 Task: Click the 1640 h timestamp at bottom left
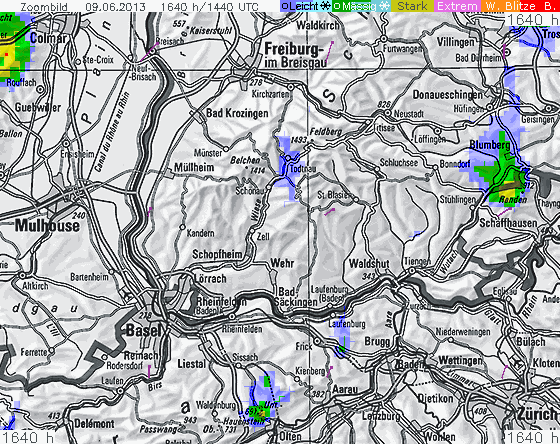(x=28, y=437)
